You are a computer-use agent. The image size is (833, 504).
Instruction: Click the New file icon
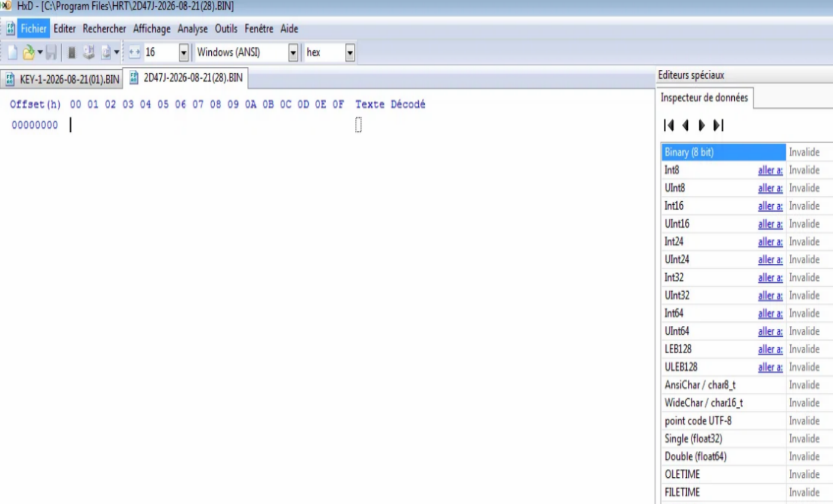tap(12, 53)
